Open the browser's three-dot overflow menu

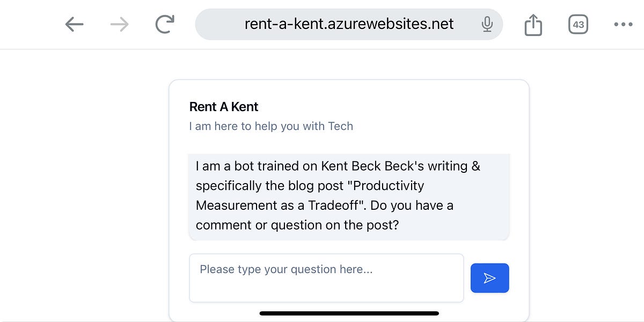coord(623,24)
